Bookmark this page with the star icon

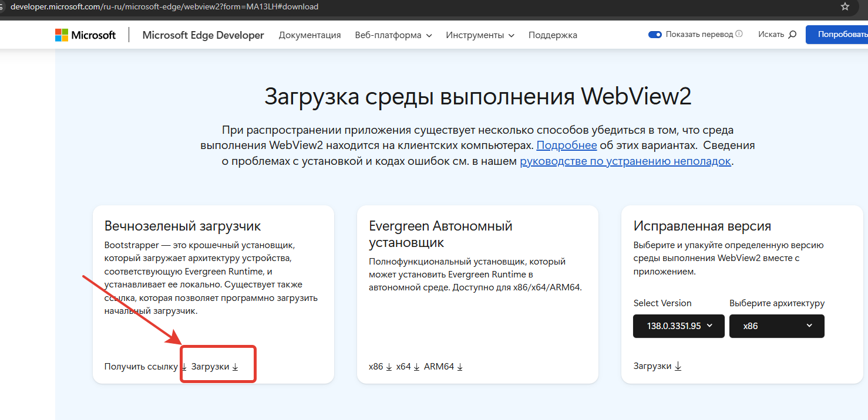845,6
